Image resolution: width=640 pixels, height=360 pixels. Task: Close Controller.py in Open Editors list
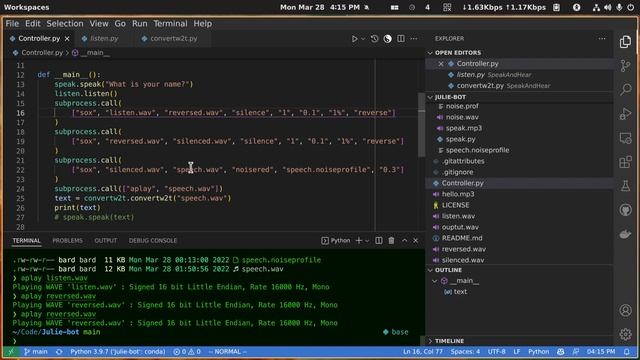click(441, 64)
